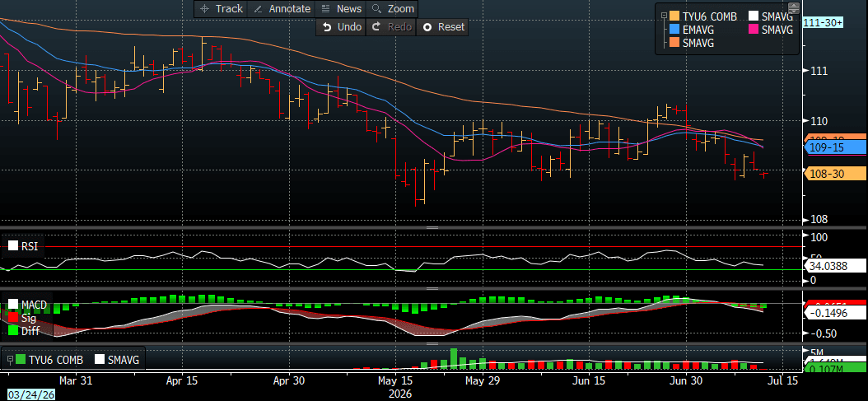Select the Zoom tool
868x401 pixels.
tap(393, 9)
